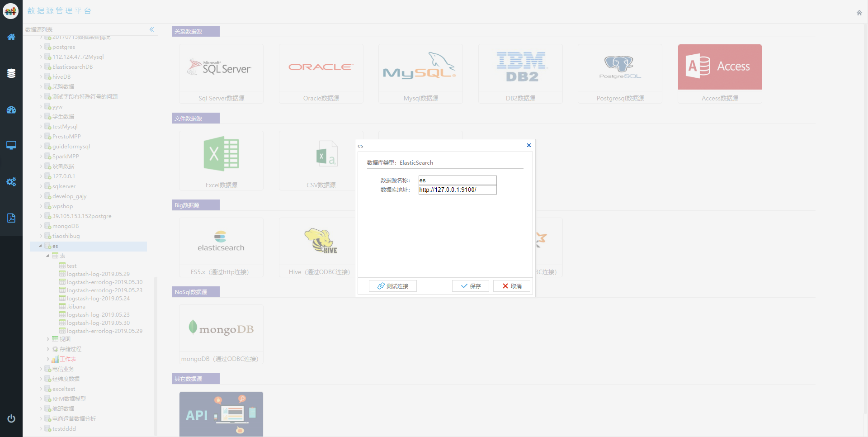Open the .kibana table under es
Screen dimensions: 868x437
76,307
